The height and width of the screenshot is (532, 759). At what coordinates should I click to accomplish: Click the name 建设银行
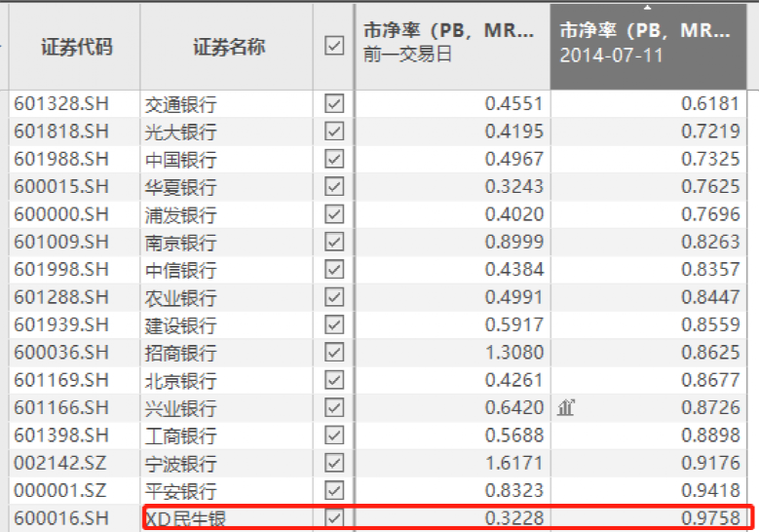pyautogui.click(x=180, y=325)
